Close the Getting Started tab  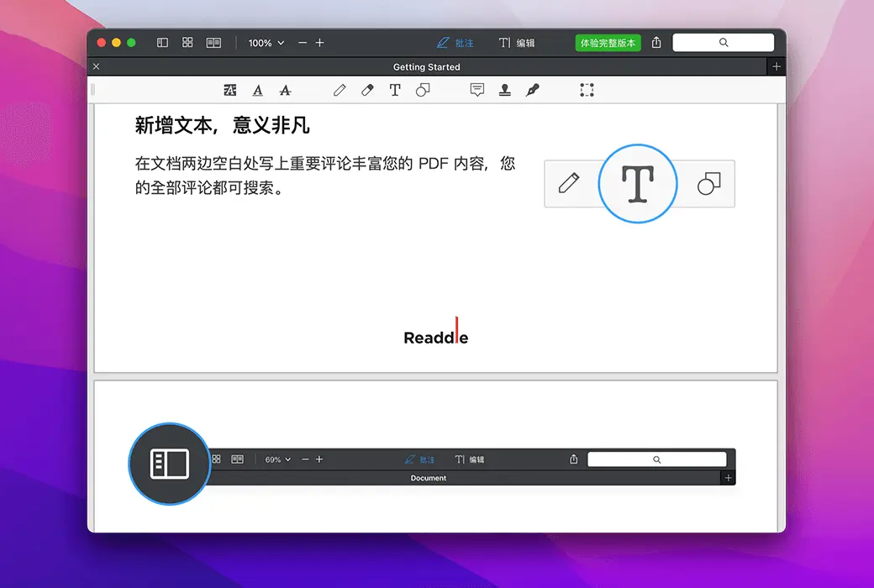click(96, 66)
